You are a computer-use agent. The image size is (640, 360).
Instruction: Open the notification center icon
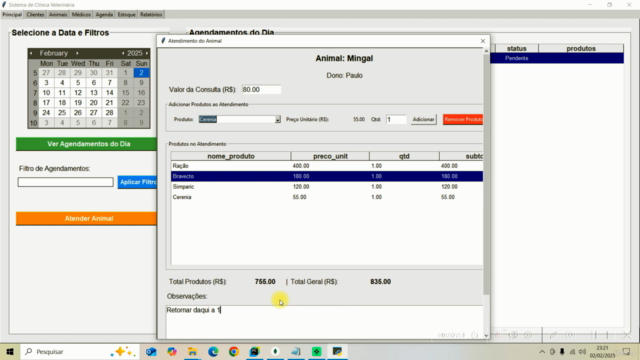(x=627, y=351)
